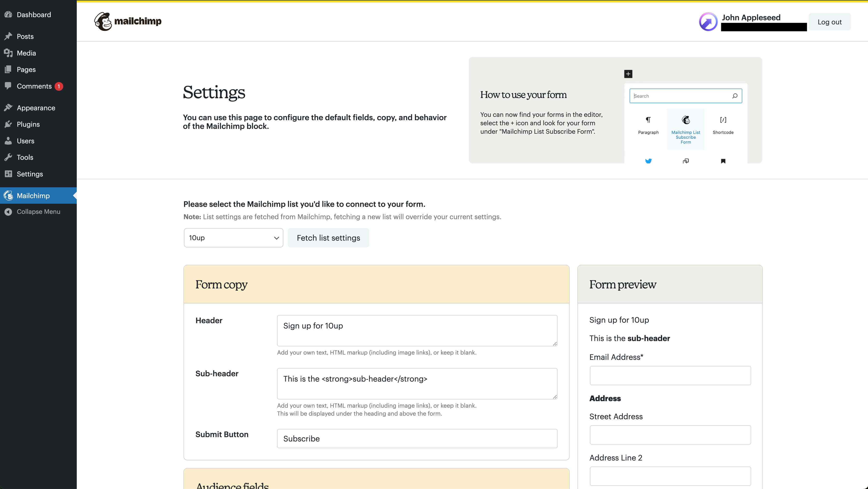Click the bookmark block icon

pyautogui.click(x=723, y=161)
